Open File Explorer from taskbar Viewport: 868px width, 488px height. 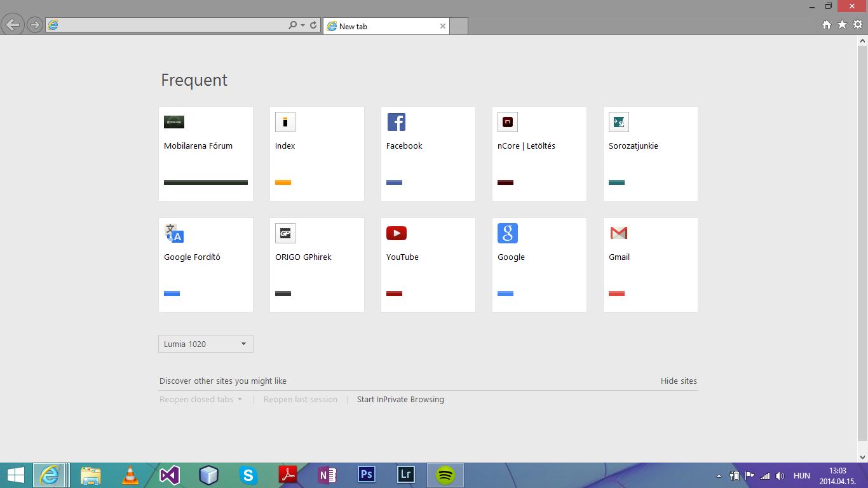tap(90, 475)
